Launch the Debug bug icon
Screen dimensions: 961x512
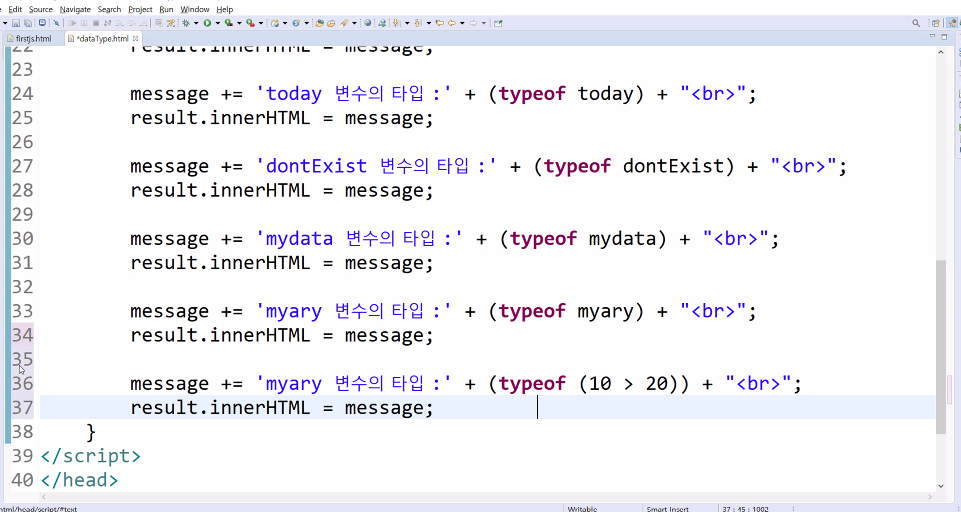tap(186, 23)
